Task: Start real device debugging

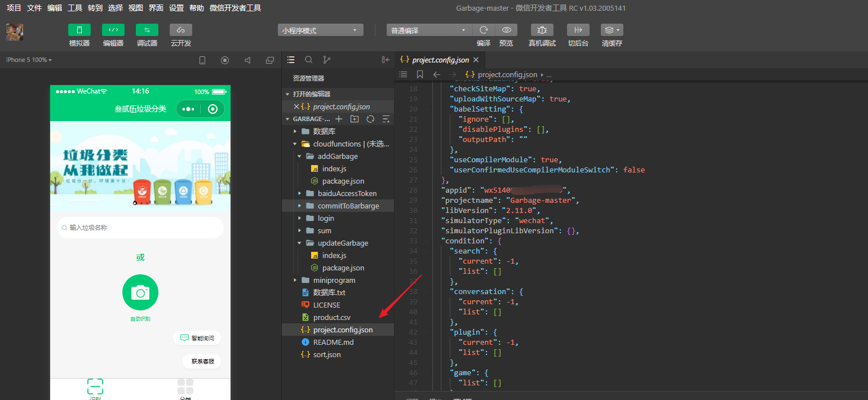Action: click(x=542, y=30)
